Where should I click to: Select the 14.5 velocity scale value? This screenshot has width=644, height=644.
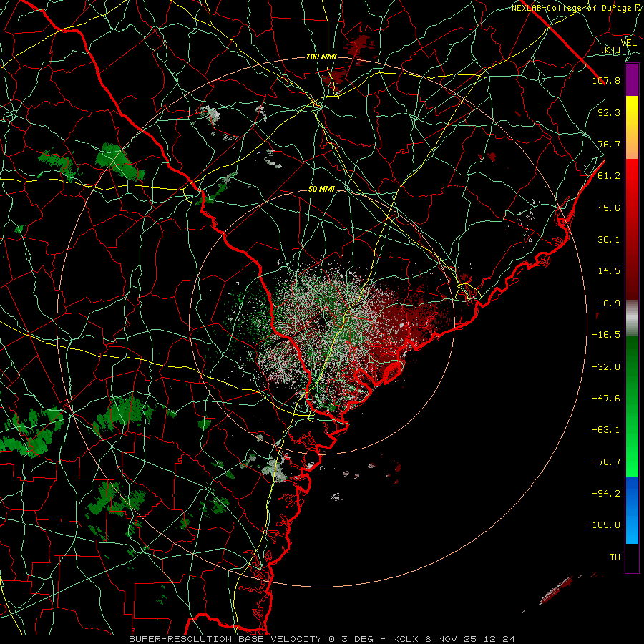pos(609,271)
